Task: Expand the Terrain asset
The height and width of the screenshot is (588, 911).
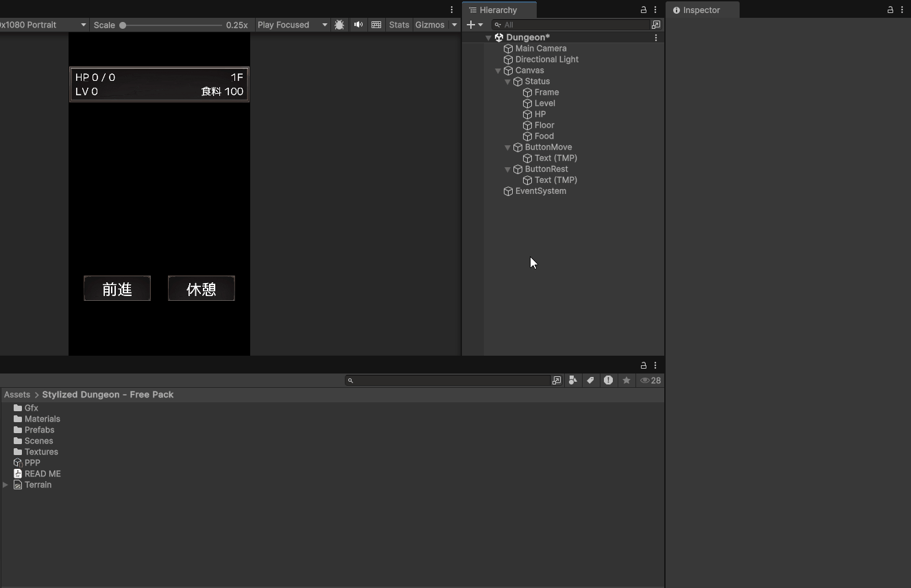Action: click(5, 485)
